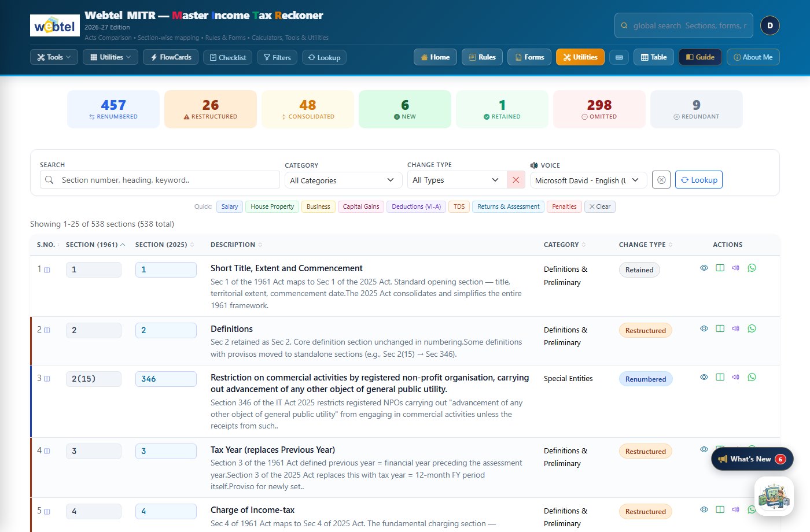
Task: Select the Capital Gains quick filter chip
Action: point(361,206)
